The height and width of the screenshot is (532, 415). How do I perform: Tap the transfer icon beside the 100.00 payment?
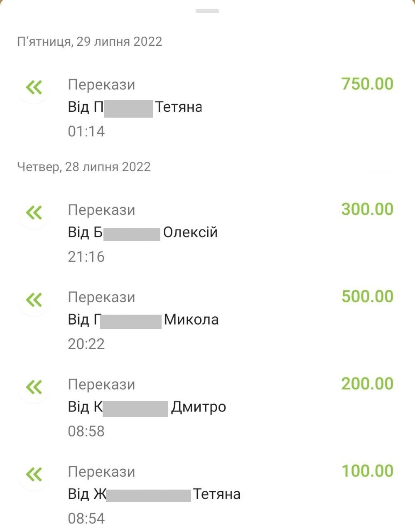point(34,474)
